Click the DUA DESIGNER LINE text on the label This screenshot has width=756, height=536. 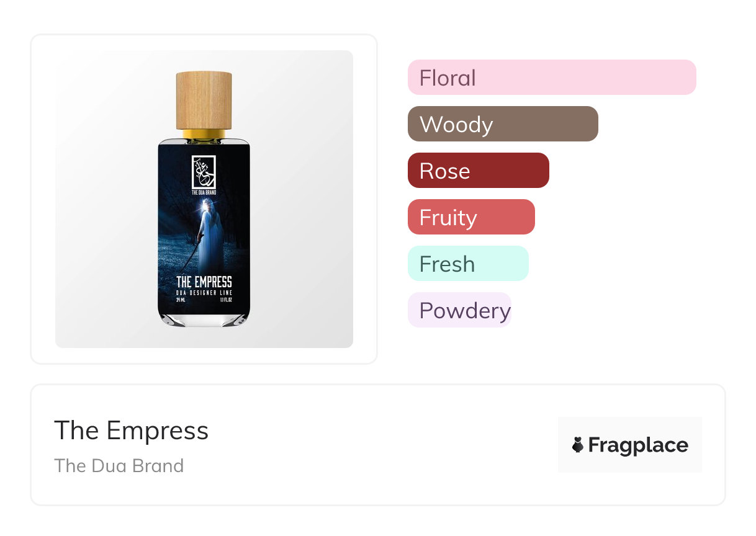(x=204, y=292)
